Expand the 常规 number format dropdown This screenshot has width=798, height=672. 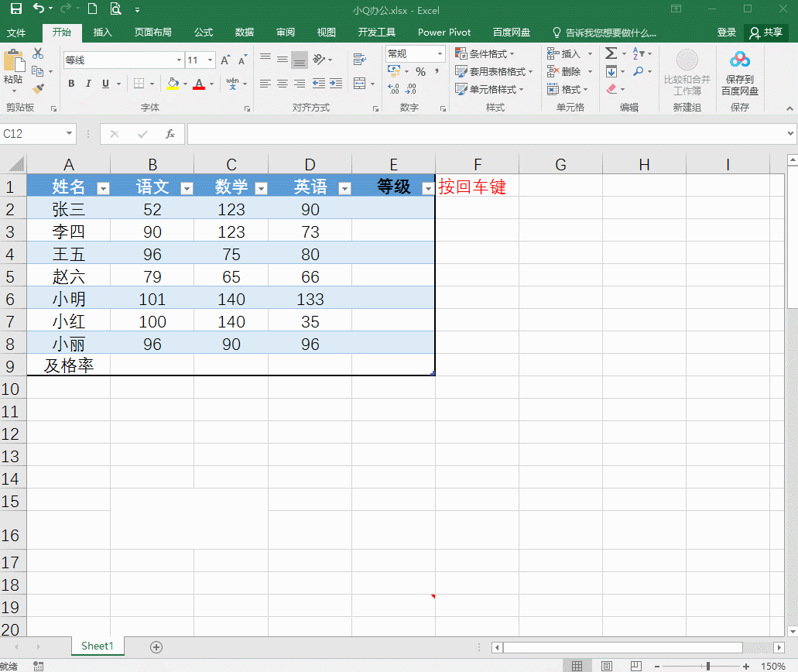pos(440,54)
